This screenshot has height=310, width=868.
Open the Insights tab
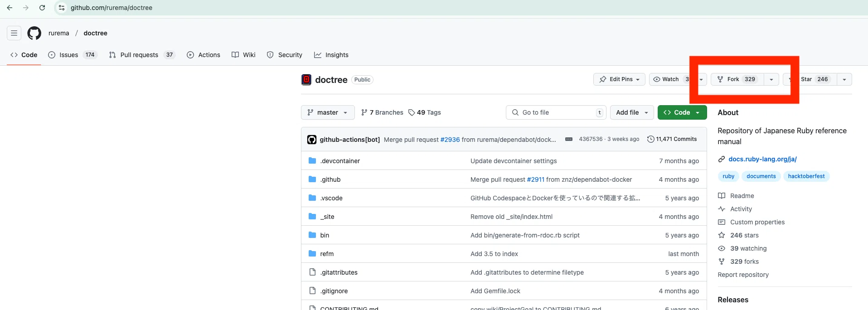coord(331,55)
